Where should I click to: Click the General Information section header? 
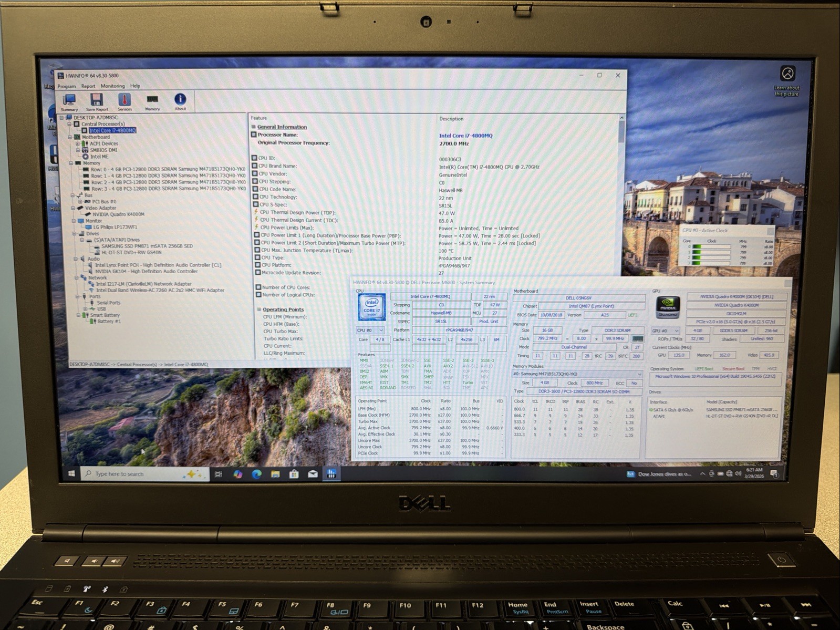pos(282,127)
